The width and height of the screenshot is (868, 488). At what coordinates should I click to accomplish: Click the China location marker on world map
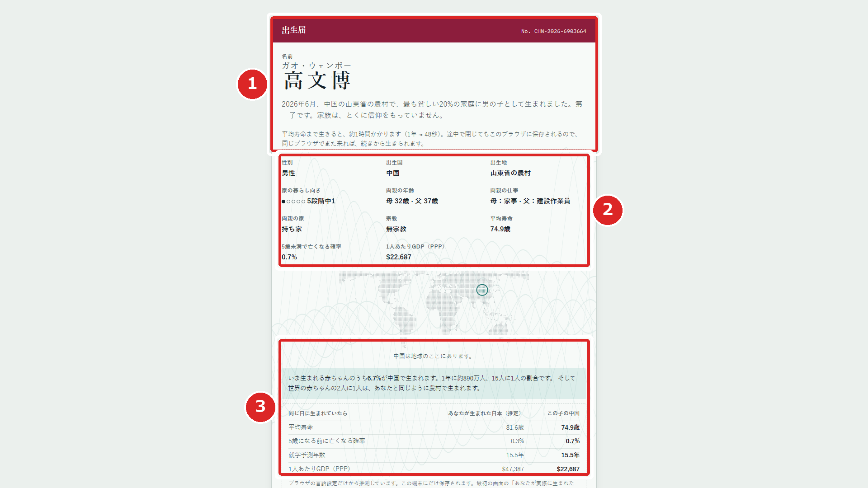(482, 290)
